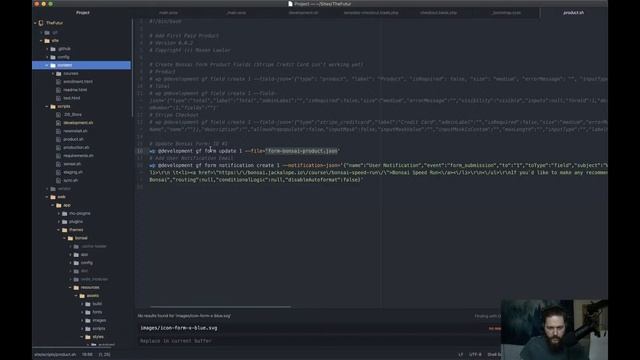Click the folder icon of the mu-plugins directory

click(64, 213)
